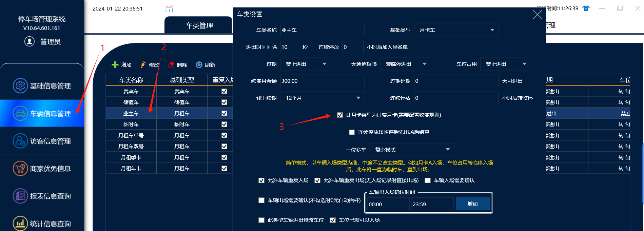
Task: Select the 月租车单号 row
Action: (x=169, y=135)
